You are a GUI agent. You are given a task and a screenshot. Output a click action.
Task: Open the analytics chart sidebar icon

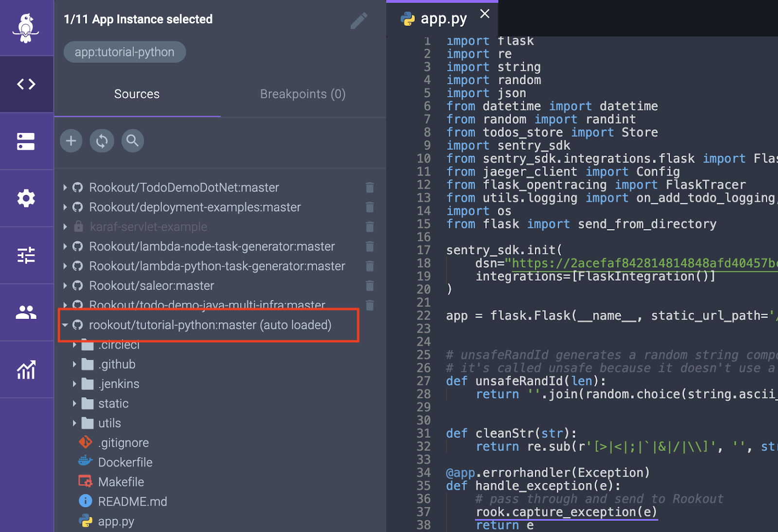pos(26,370)
